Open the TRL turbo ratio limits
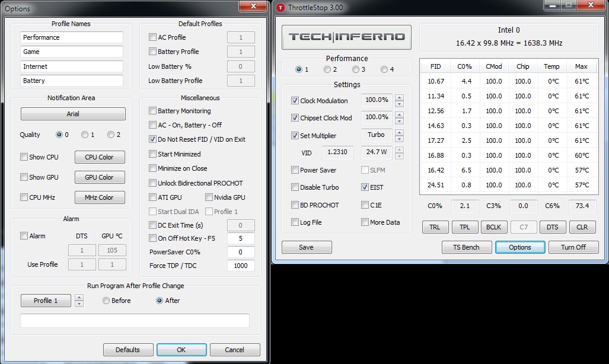 435,227
